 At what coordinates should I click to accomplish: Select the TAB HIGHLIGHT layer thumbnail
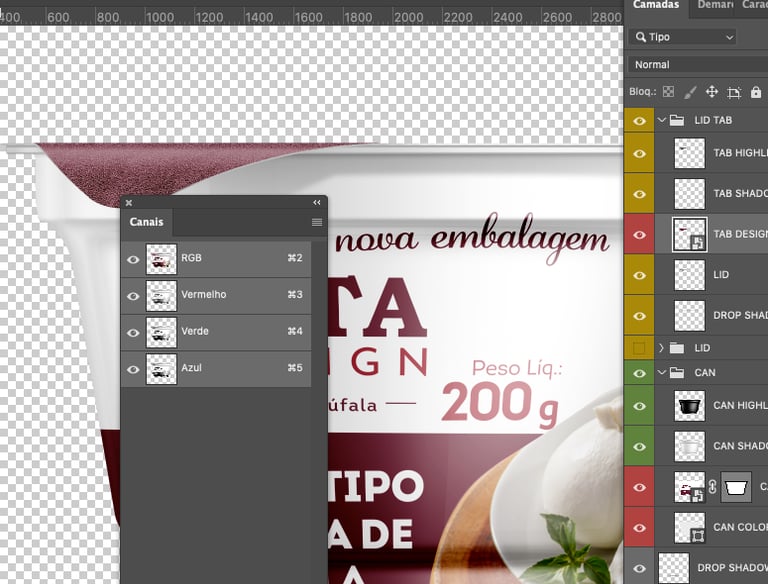pyautogui.click(x=690, y=153)
